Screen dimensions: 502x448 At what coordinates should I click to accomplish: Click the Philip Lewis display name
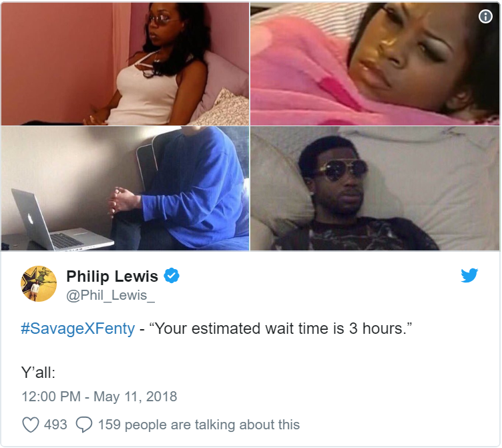tap(112, 276)
